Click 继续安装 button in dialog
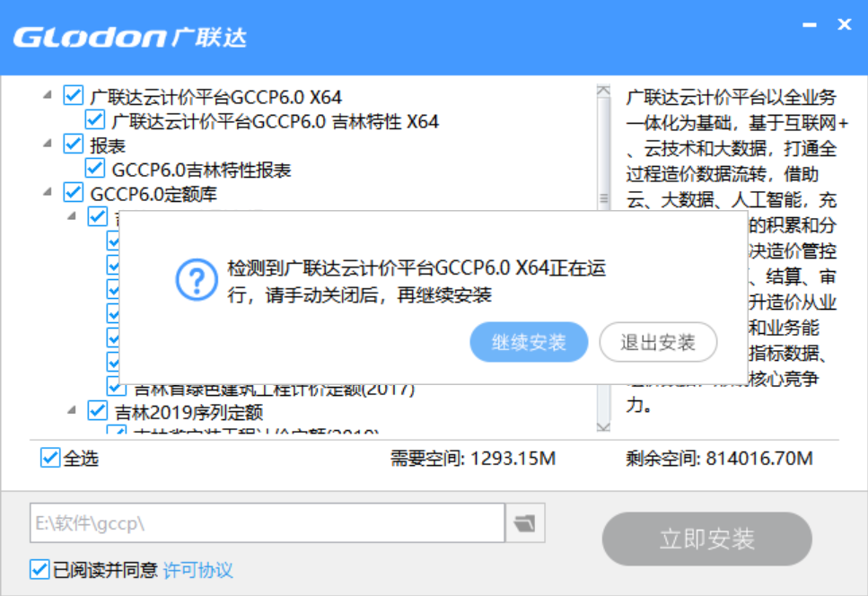This screenshot has height=596, width=868. tap(529, 342)
